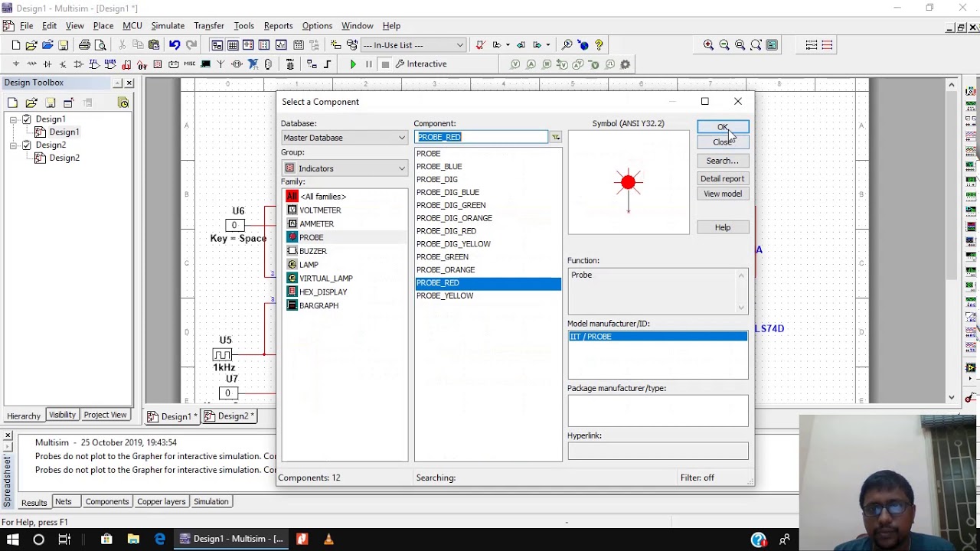Viewport: 980px width, 551px height.
Task: Click the Stop simulation button
Action: pyautogui.click(x=385, y=64)
